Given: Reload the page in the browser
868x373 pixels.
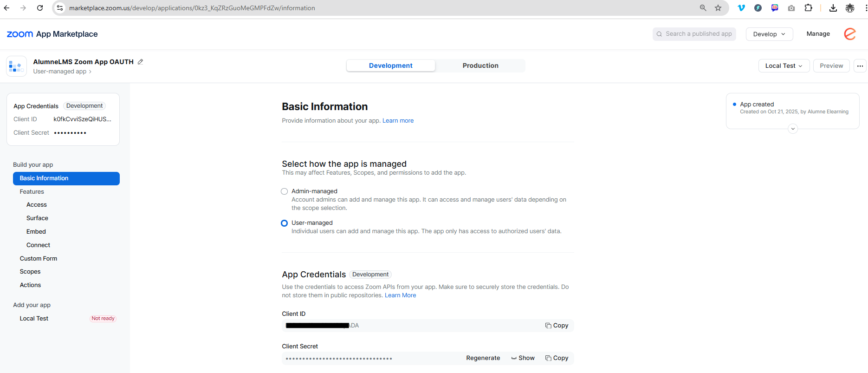Looking at the screenshot, I should (x=40, y=8).
